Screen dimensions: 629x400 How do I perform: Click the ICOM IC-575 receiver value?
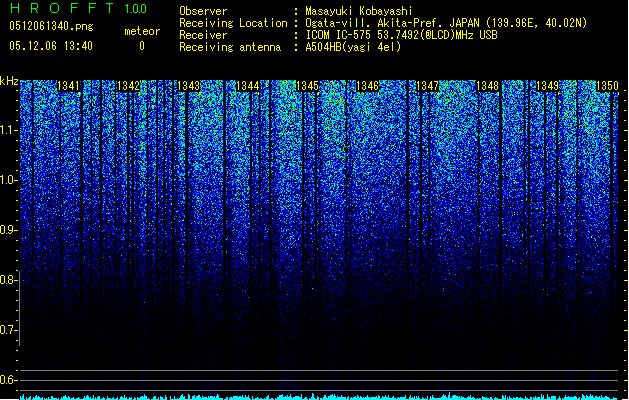pos(401,35)
